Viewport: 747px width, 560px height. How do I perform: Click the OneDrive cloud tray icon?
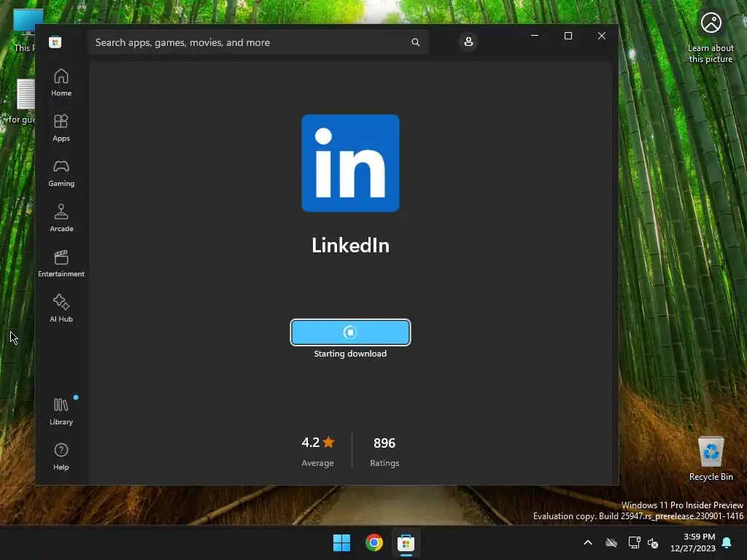[x=611, y=542]
